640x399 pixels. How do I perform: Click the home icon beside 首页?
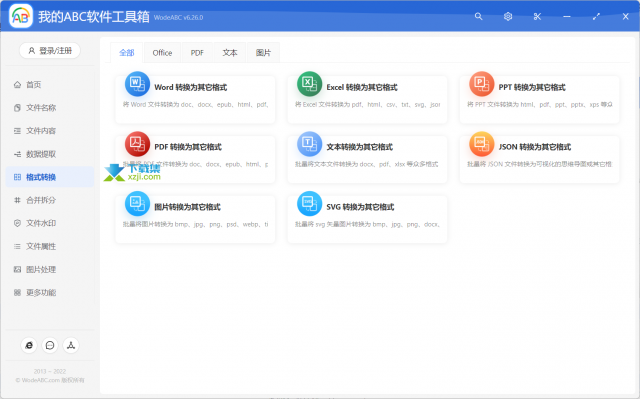pos(17,84)
